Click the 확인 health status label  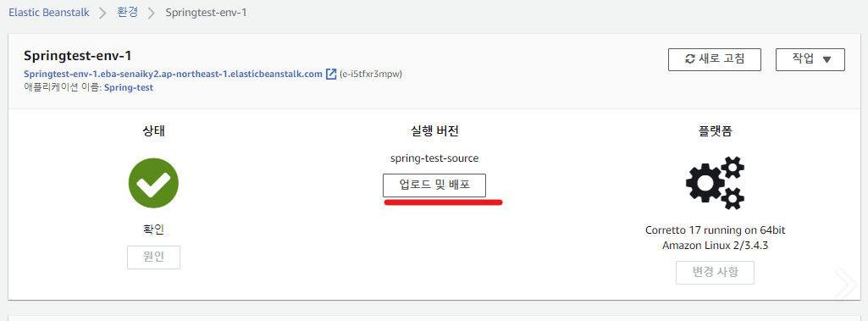click(x=153, y=230)
